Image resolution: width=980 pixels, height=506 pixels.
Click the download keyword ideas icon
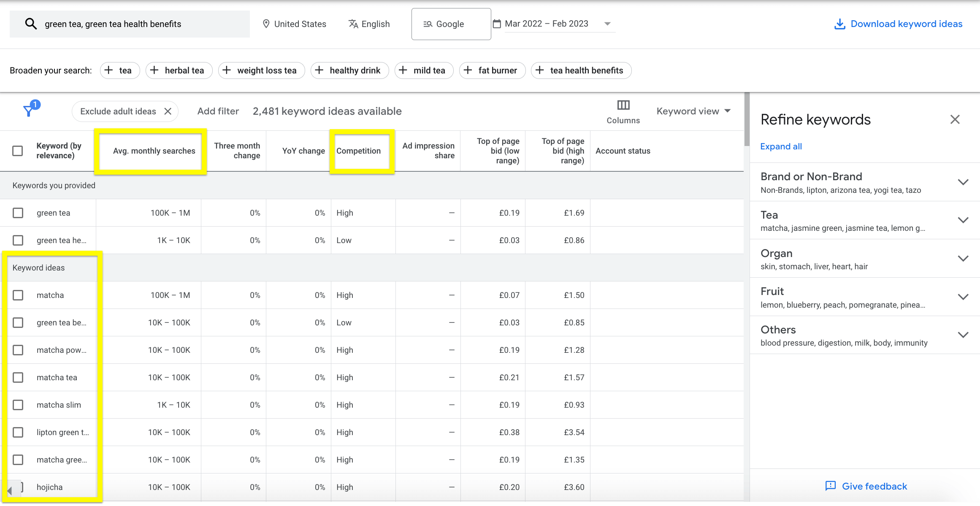pyautogui.click(x=839, y=24)
